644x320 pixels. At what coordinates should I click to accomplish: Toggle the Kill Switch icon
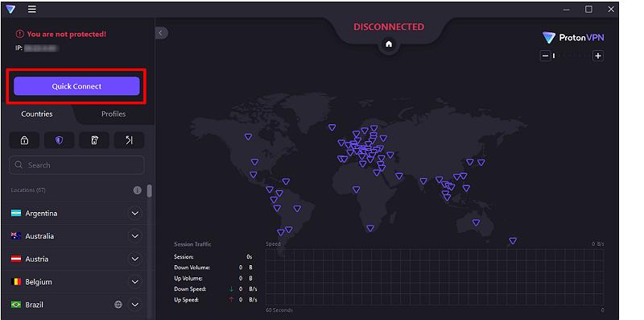pos(94,140)
